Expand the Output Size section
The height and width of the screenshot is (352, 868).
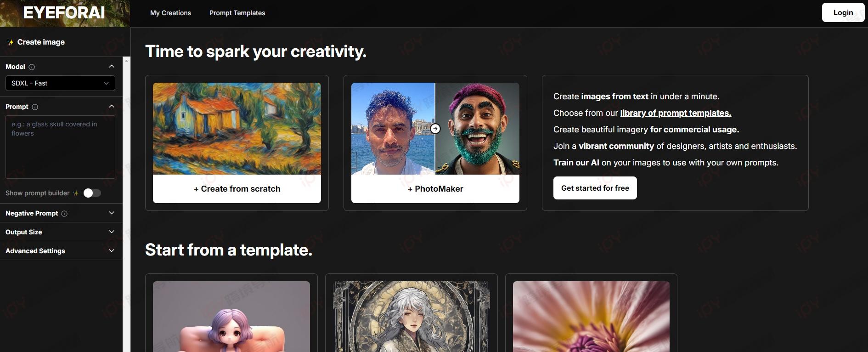click(x=111, y=232)
